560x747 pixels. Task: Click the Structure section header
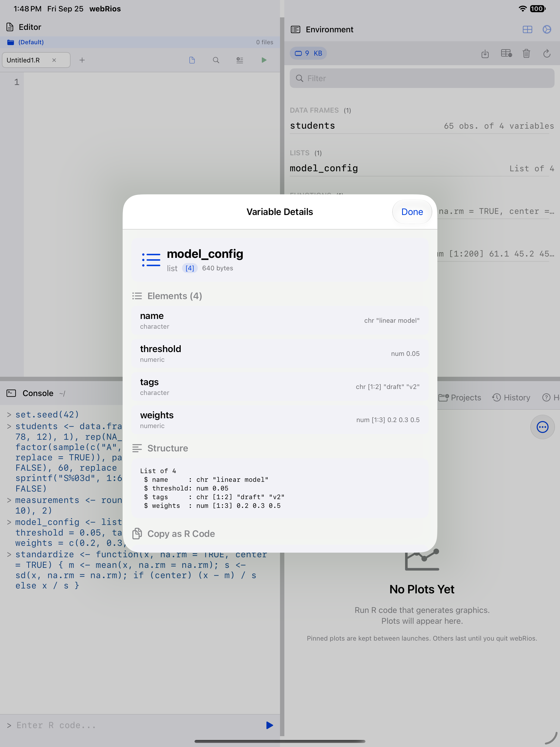[x=160, y=448]
